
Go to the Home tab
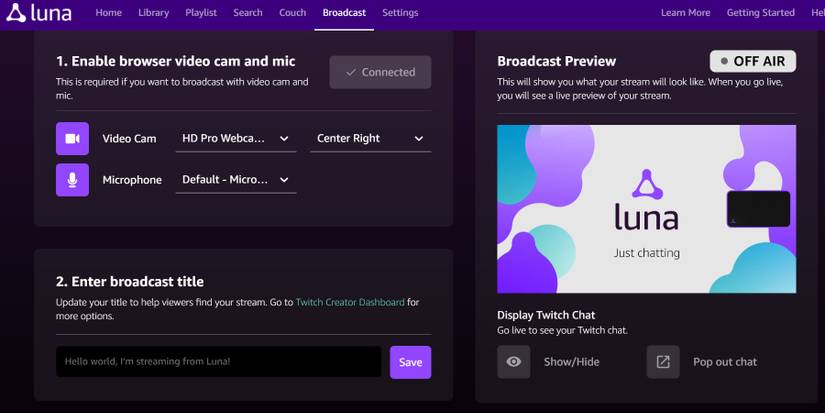point(108,13)
